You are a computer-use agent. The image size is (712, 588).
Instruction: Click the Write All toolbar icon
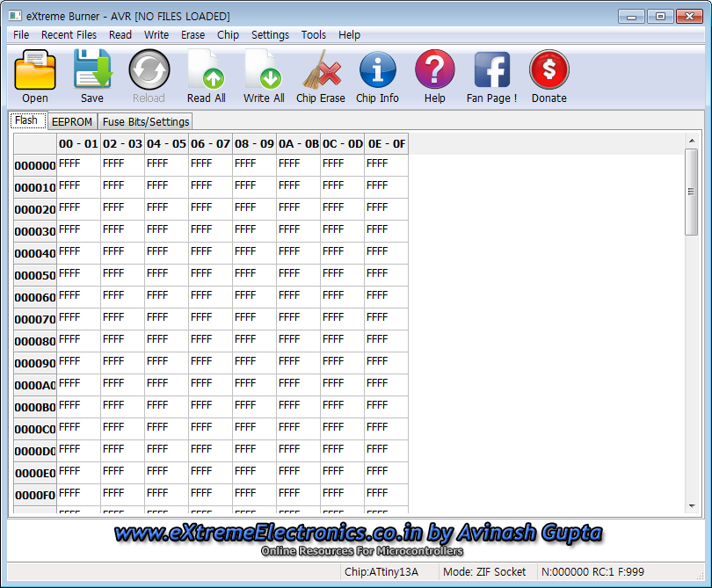264,69
